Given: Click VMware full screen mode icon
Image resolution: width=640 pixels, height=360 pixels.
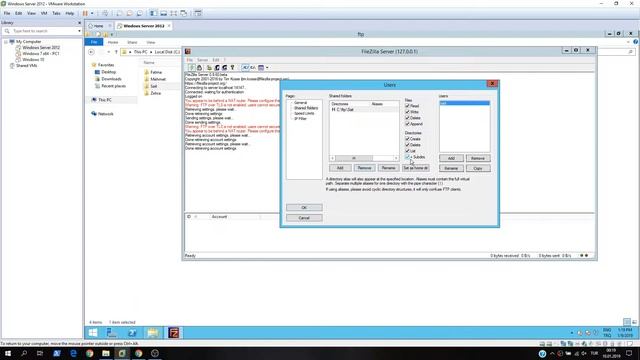Looking at the screenshot, I should 173,13.
